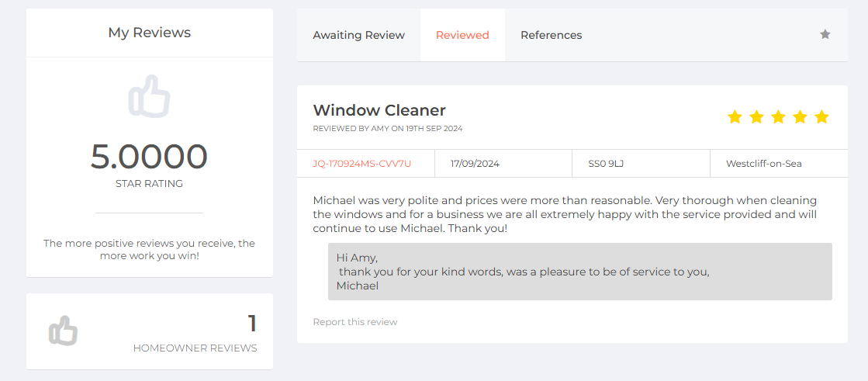Click the fourth yellow rating star

pyautogui.click(x=800, y=117)
